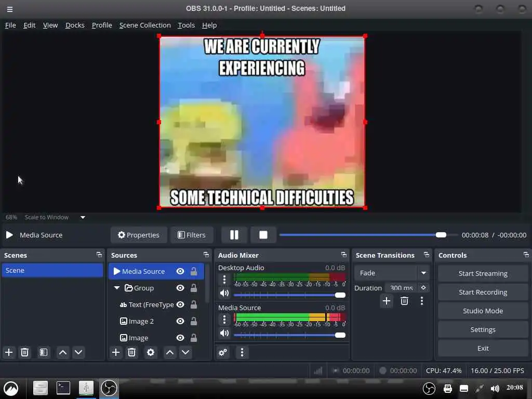Open terminal from taskbar
532x399 pixels.
click(63, 388)
